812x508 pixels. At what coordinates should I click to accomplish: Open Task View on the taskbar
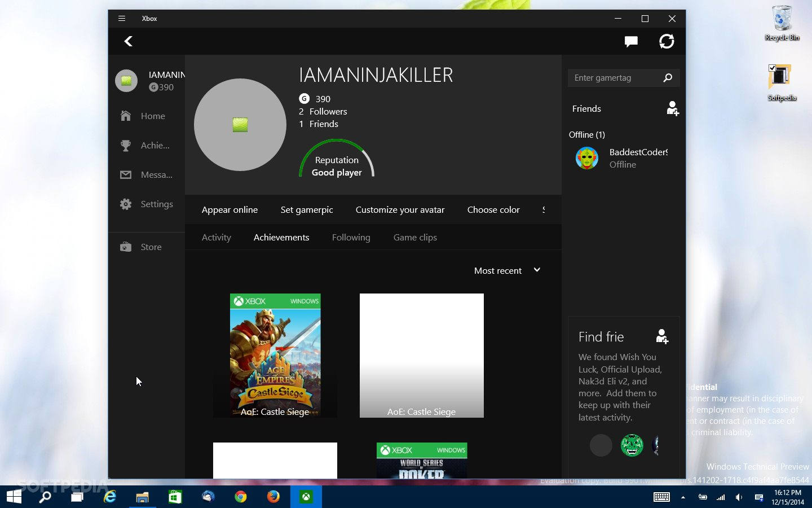point(77,497)
